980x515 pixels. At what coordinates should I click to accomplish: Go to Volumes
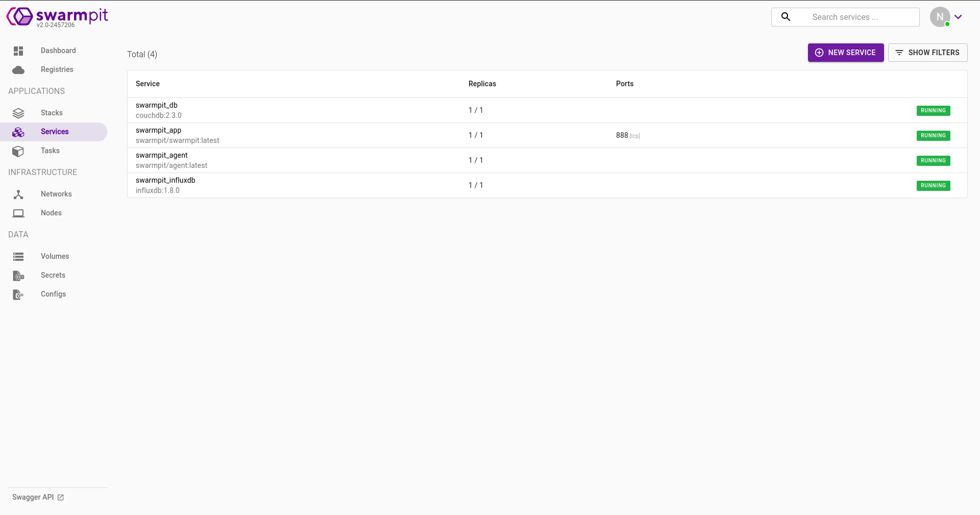pyautogui.click(x=54, y=256)
